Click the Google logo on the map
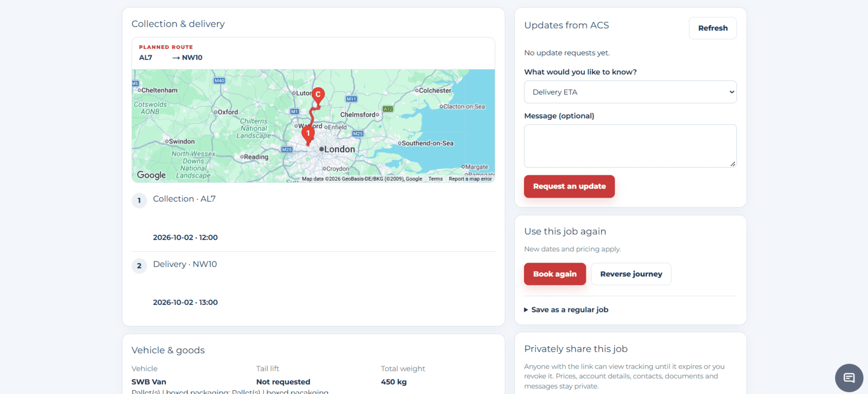Viewport: 868px width, 394px height. click(151, 175)
